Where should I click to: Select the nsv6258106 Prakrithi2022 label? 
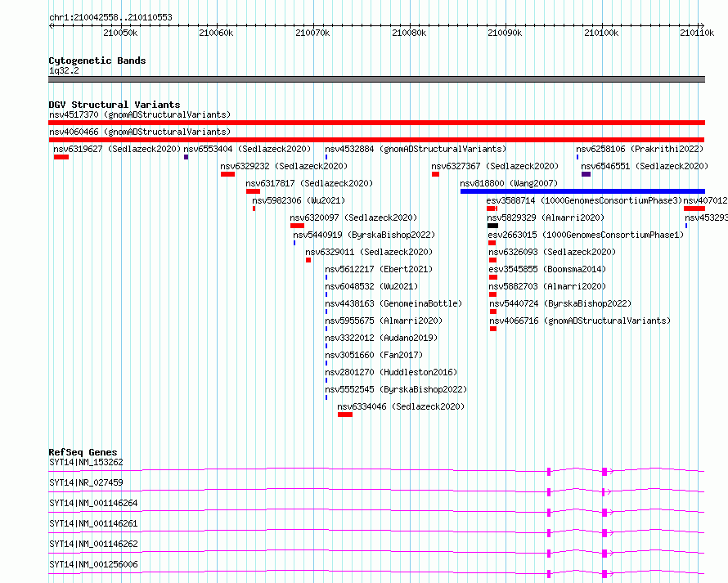pyautogui.click(x=640, y=149)
